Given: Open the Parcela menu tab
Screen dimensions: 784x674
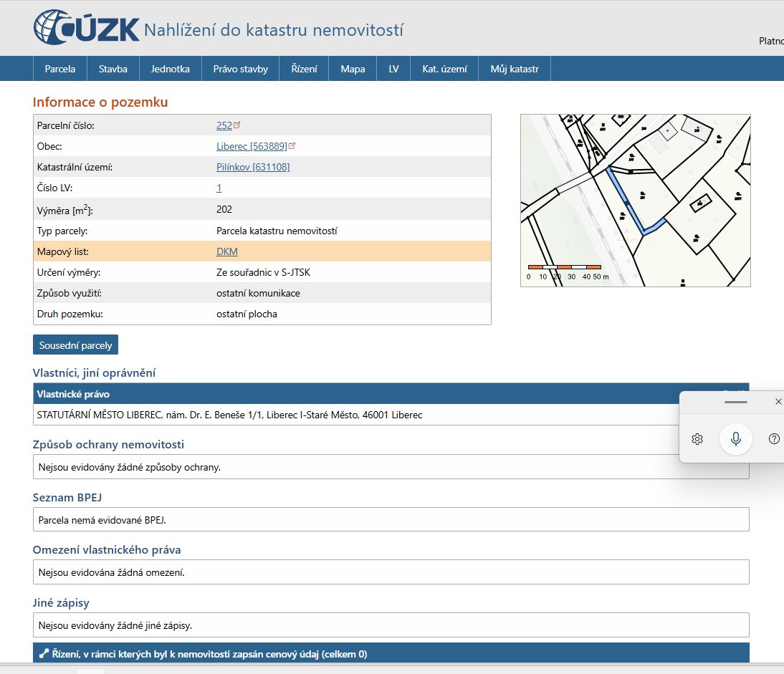Looking at the screenshot, I should [x=60, y=69].
